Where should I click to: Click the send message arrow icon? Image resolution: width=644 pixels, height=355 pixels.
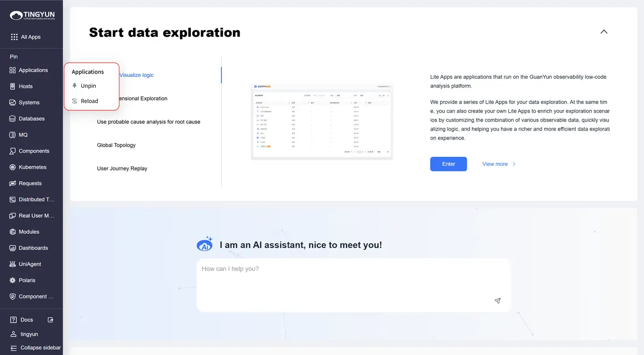click(x=497, y=301)
